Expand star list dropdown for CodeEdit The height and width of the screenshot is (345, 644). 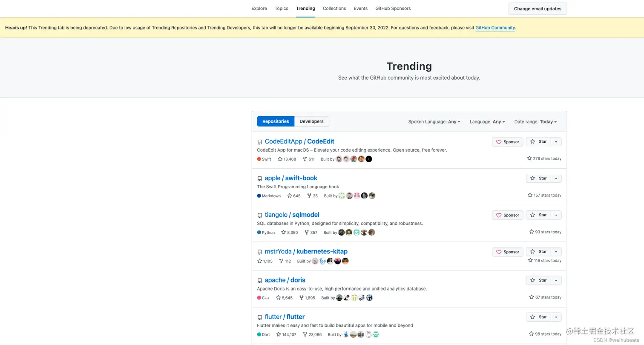(556, 142)
